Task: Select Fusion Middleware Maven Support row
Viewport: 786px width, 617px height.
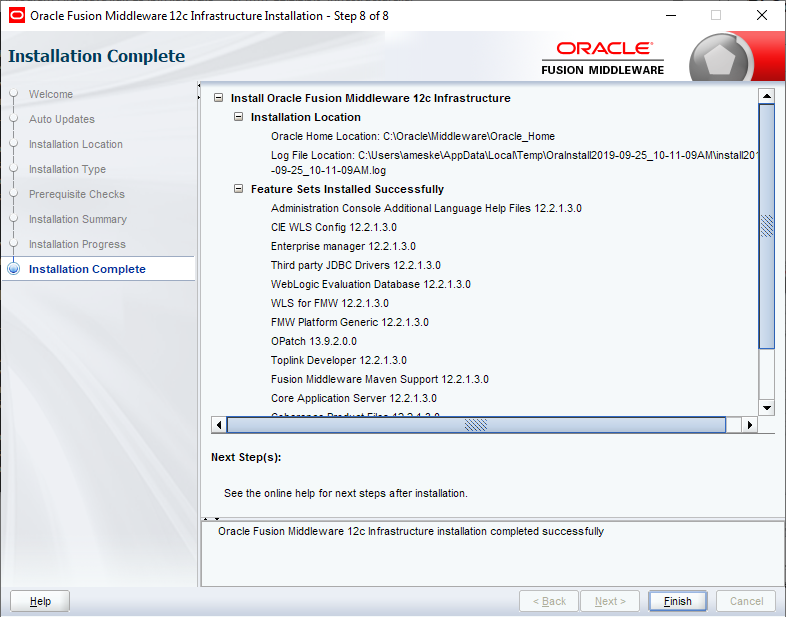Action: 379,379
